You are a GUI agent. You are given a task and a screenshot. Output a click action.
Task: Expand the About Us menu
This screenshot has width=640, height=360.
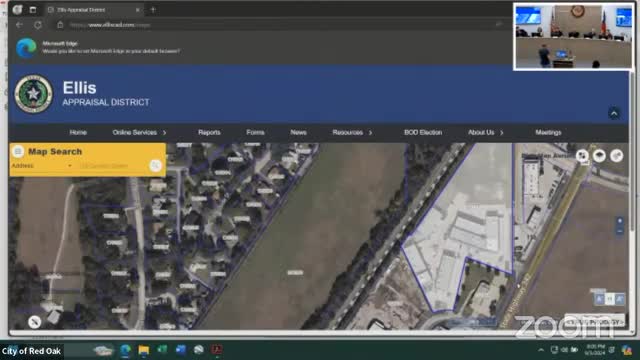coord(485,132)
